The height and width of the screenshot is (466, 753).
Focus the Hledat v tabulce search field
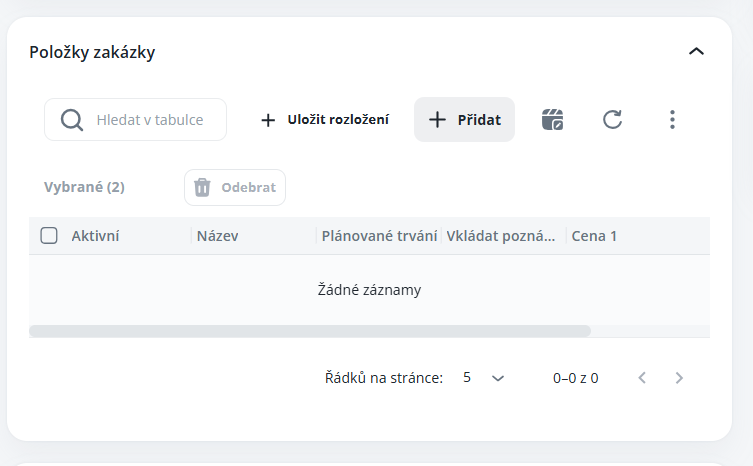150,120
